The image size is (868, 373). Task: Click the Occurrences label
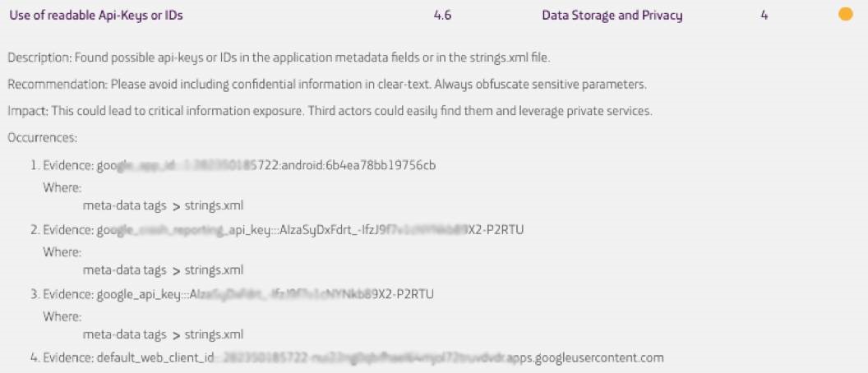[42, 137]
